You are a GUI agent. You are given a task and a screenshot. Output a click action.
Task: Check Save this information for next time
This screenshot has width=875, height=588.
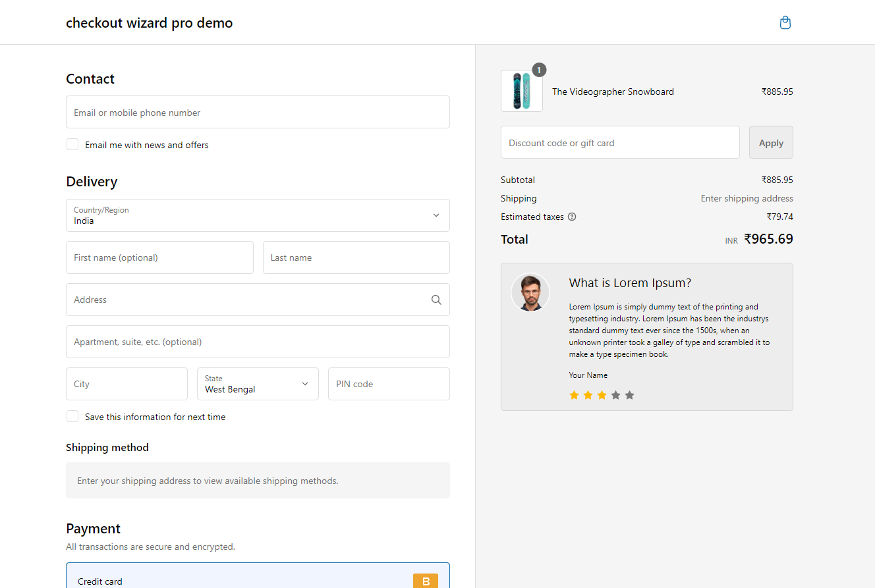point(72,416)
